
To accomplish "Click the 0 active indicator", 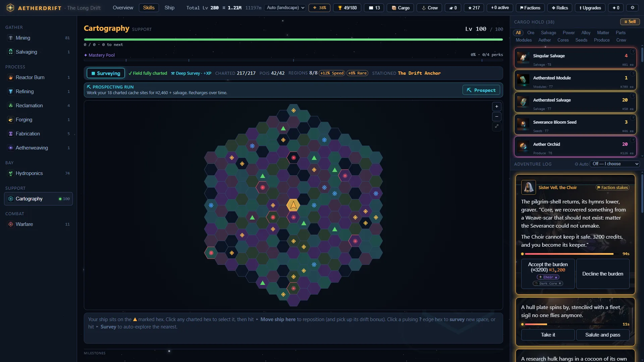I will click(x=499, y=8).
